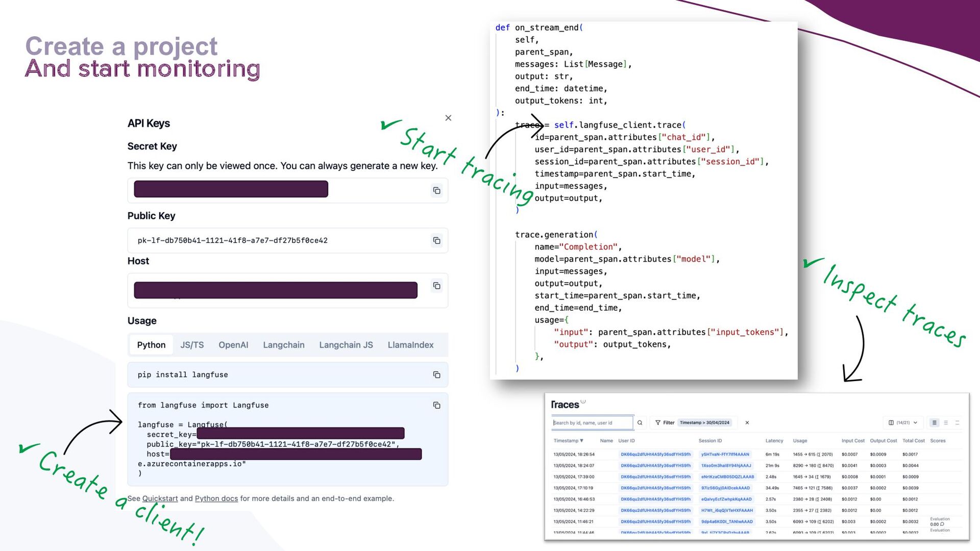This screenshot has height=551, width=980.
Task: Open session eQalvyEcfZwhpkKqAAAD
Action: pyautogui.click(x=726, y=499)
